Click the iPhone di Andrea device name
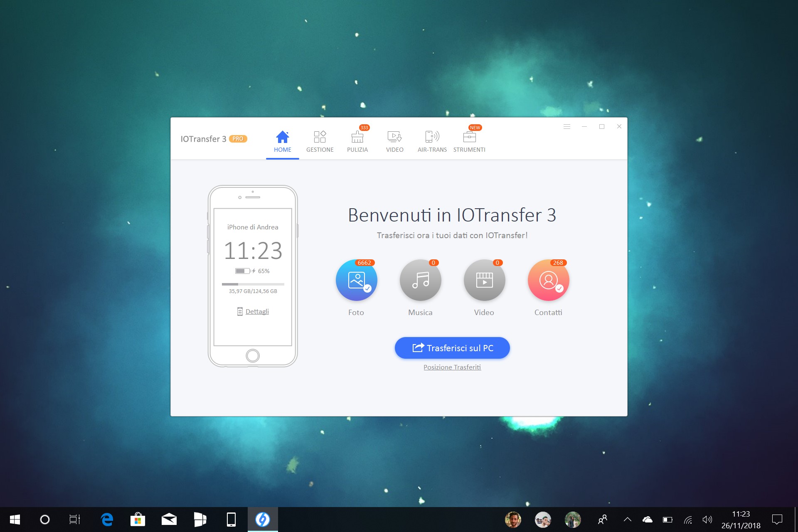Viewport: 798px width, 532px height. [x=253, y=227]
